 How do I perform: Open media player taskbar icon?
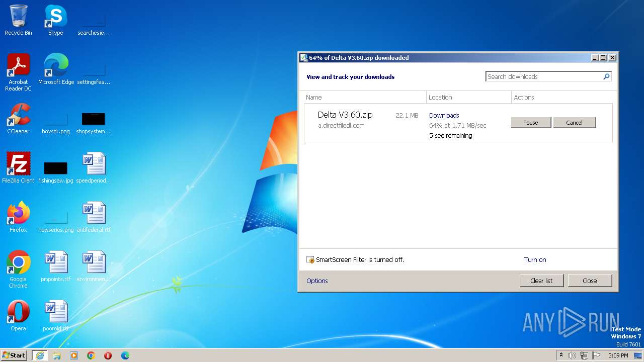[x=74, y=355]
